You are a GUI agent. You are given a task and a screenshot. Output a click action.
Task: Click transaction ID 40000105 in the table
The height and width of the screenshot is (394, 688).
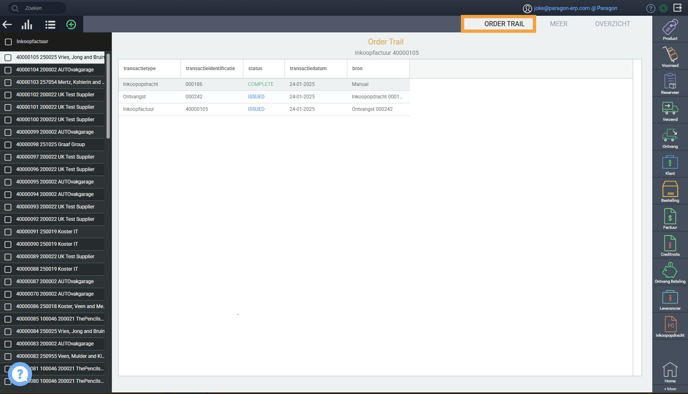(x=197, y=109)
